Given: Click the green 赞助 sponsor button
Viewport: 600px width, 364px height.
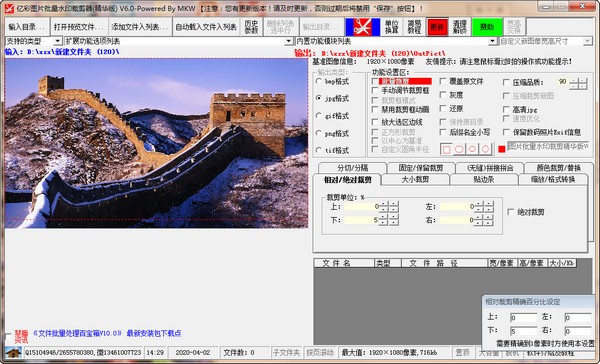Looking at the screenshot, I should (x=487, y=27).
